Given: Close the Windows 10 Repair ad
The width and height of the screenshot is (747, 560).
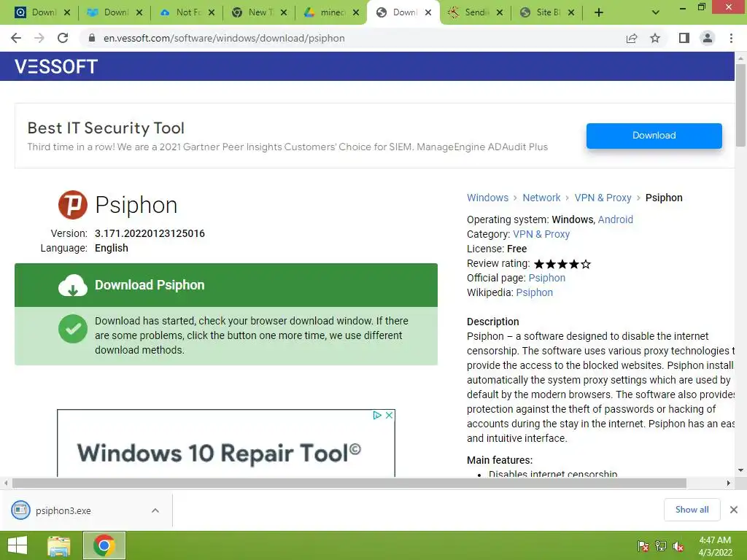Looking at the screenshot, I should (x=389, y=415).
